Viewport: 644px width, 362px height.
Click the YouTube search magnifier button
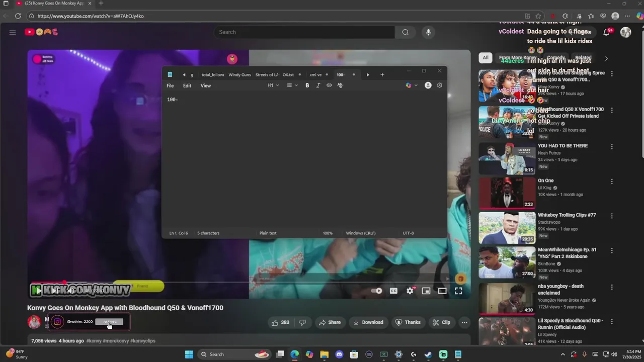pyautogui.click(x=406, y=32)
